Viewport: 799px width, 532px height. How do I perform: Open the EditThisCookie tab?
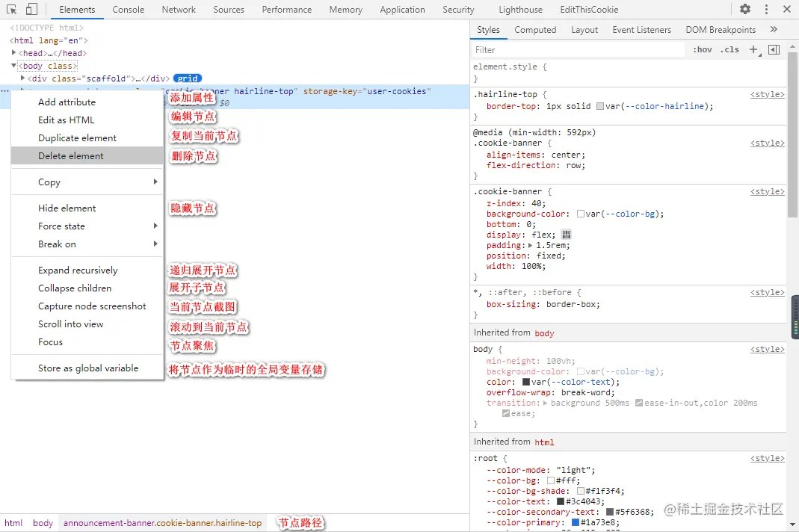pyautogui.click(x=589, y=9)
